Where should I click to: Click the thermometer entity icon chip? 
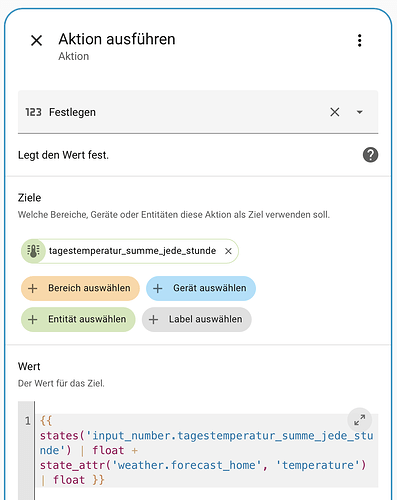pyautogui.click(x=33, y=251)
